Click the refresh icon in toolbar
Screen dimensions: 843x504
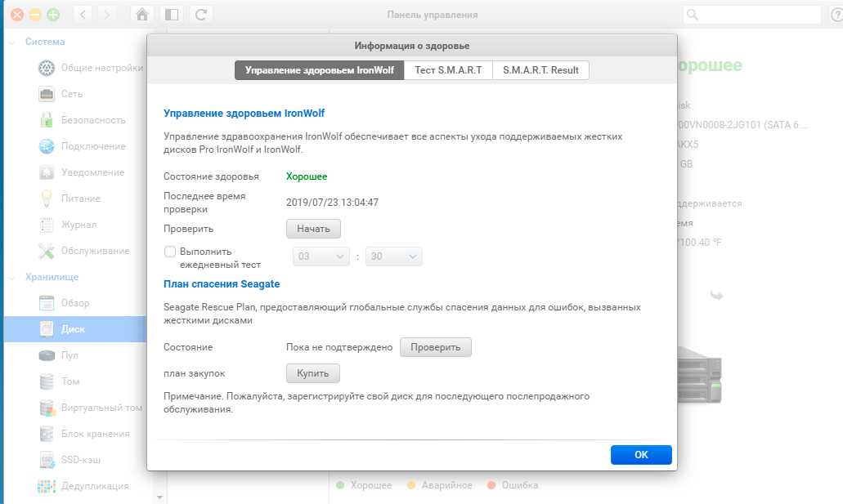pyautogui.click(x=201, y=15)
